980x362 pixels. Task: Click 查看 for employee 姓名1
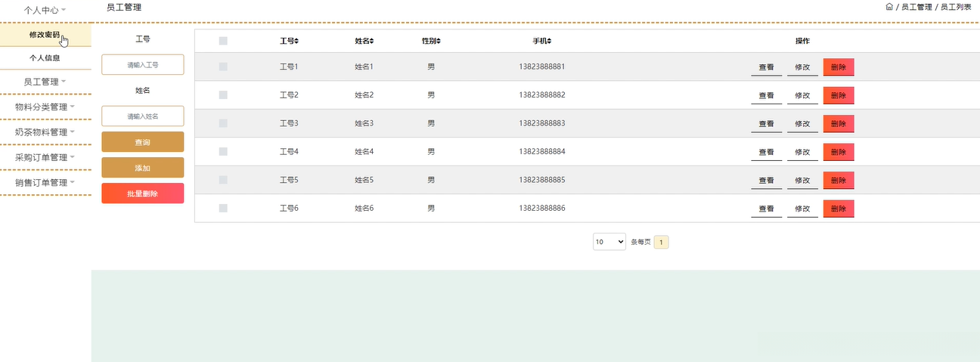[x=767, y=67]
